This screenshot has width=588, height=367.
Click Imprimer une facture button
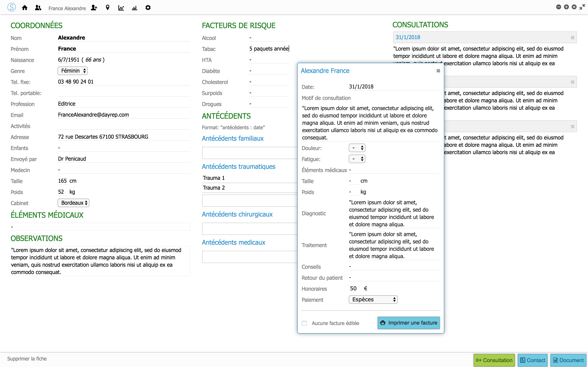[x=409, y=323]
